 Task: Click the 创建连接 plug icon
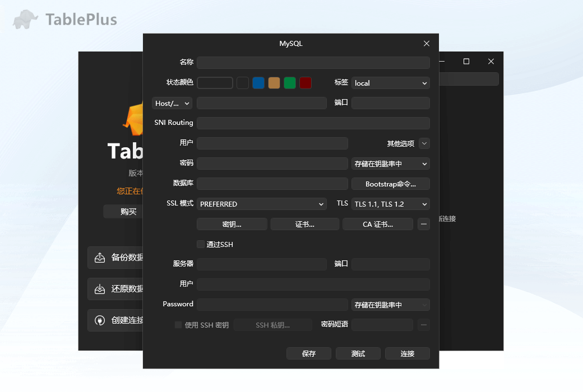pyautogui.click(x=101, y=320)
